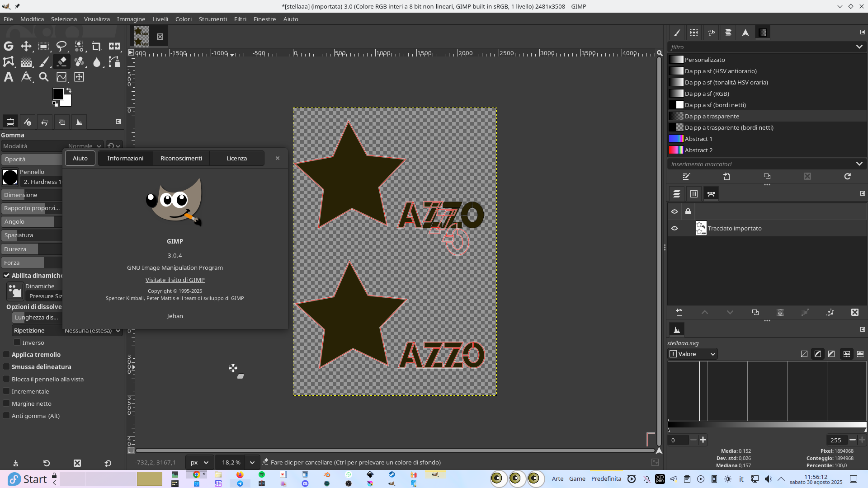
Task: Click the black foreground color swatch
Action: coord(58,94)
